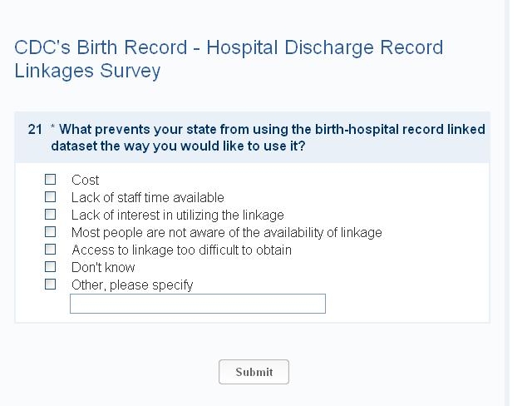Click the 'Lack of interest in utilizing the linkage' label
The height and width of the screenshot is (406, 532).
click(177, 215)
